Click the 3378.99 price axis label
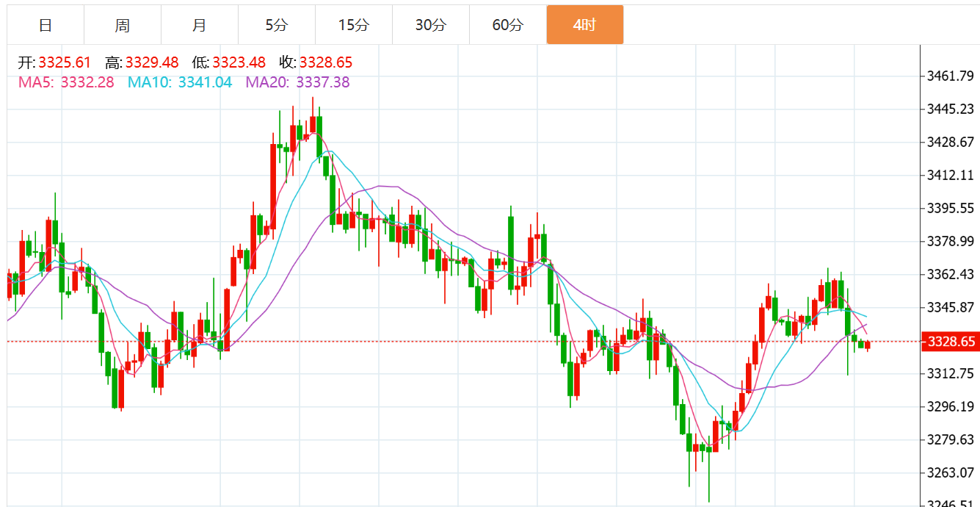 951,241
